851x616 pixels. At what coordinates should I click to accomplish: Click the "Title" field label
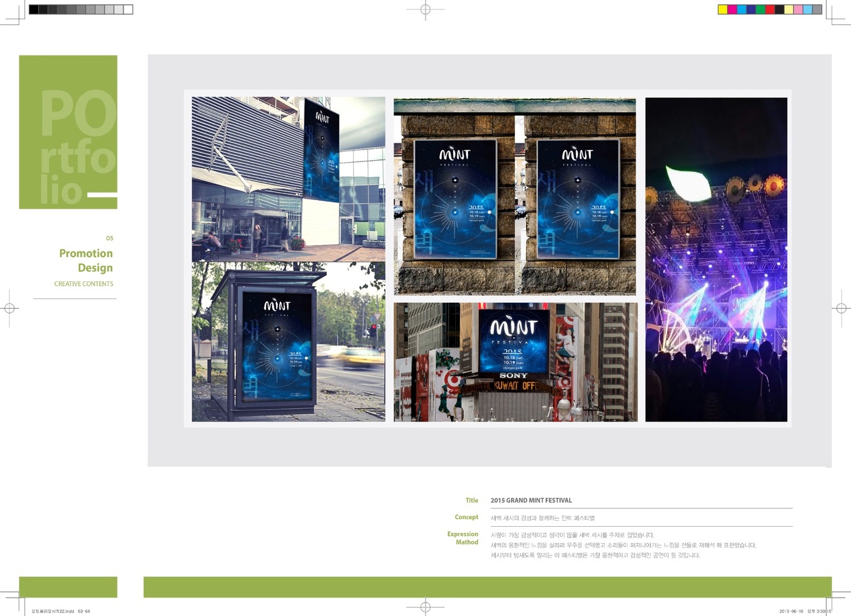tap(472, 500)
